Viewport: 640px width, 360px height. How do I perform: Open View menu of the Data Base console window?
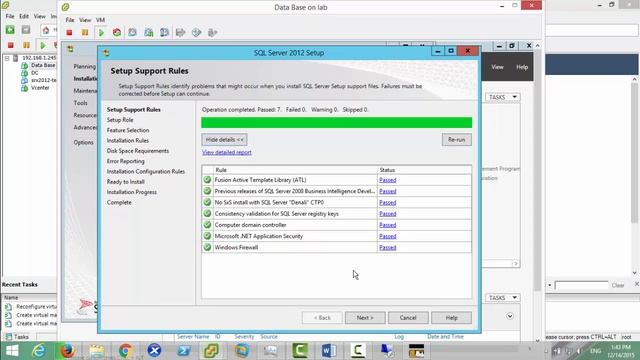[x=85, y=20]
